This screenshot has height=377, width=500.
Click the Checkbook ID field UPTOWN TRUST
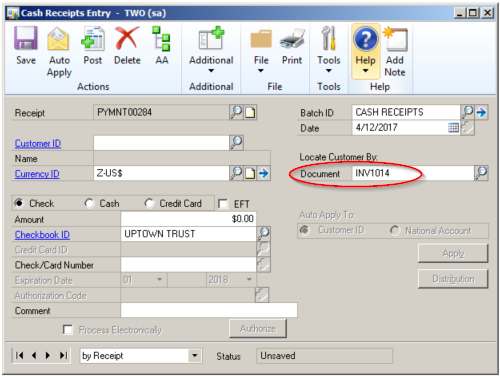point(188,234)
